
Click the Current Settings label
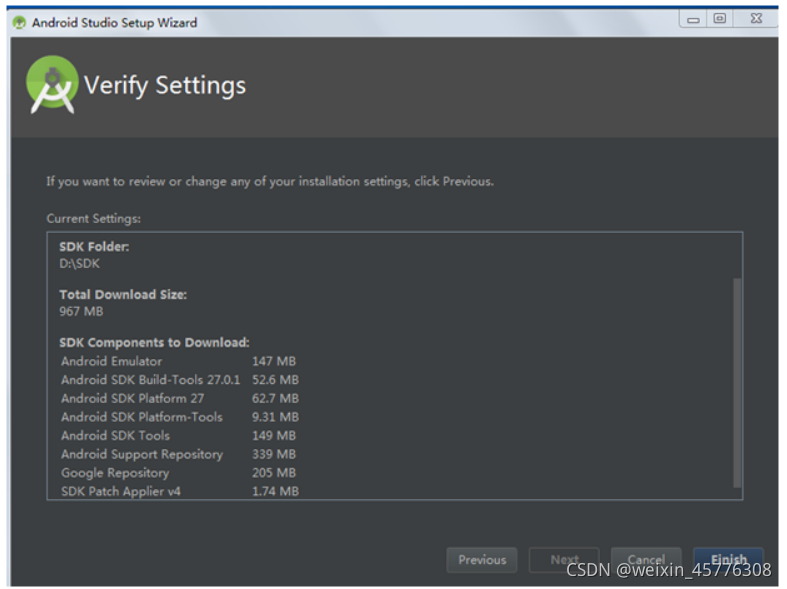coord(93,219)
